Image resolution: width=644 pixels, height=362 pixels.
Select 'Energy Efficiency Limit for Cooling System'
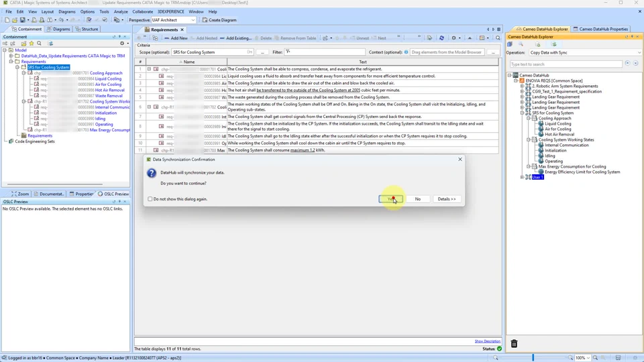pos(582,172)
